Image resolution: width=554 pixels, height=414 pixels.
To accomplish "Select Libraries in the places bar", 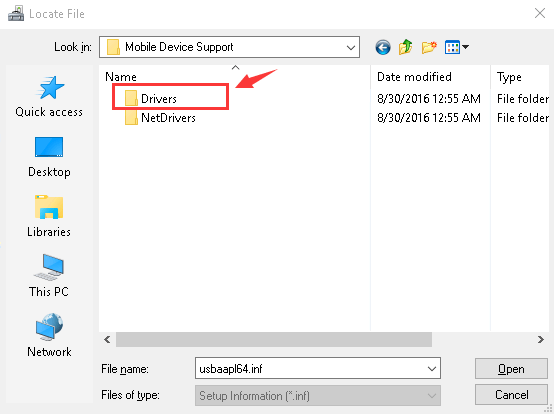I will [49, 216].
